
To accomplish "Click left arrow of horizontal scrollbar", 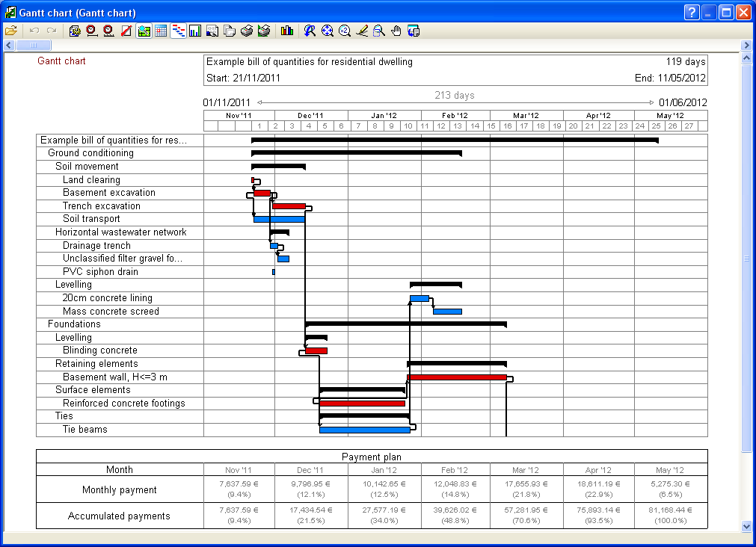I will pos(9,46).
